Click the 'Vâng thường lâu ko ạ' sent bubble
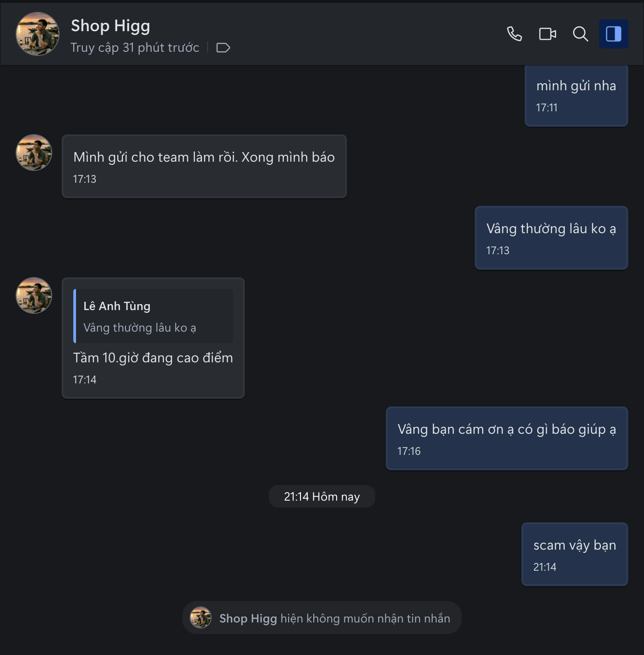The image size is (644, 655). pos(551,238)
